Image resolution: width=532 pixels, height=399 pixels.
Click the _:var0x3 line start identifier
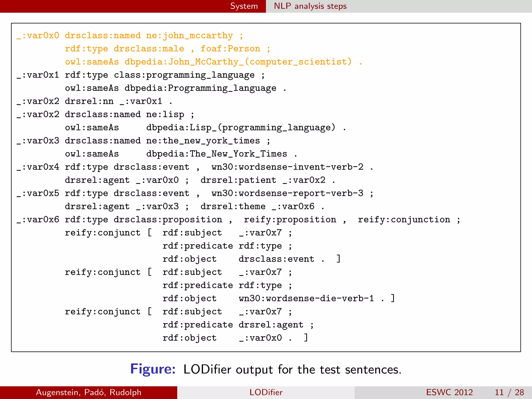pos(38,141)
